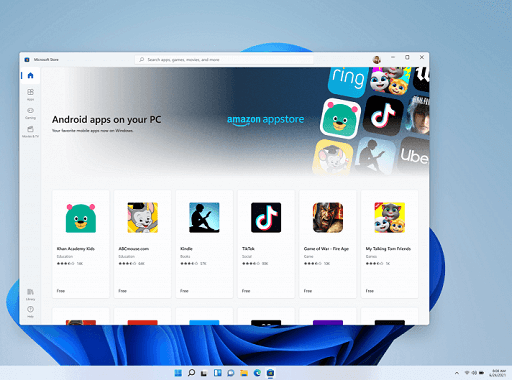Image resolution: width=512 pixels, height=380 pixels.
Task: Click the star rating on Game of War card
Action: tap(313, 263)
